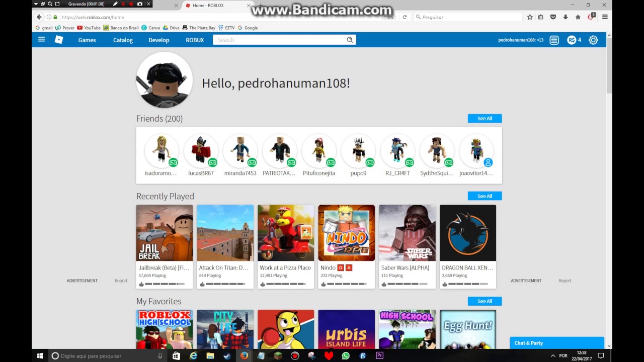Open WhatsApp from the taskbar
This screenshot has width=644, height=362.
[x=346, y=355]
